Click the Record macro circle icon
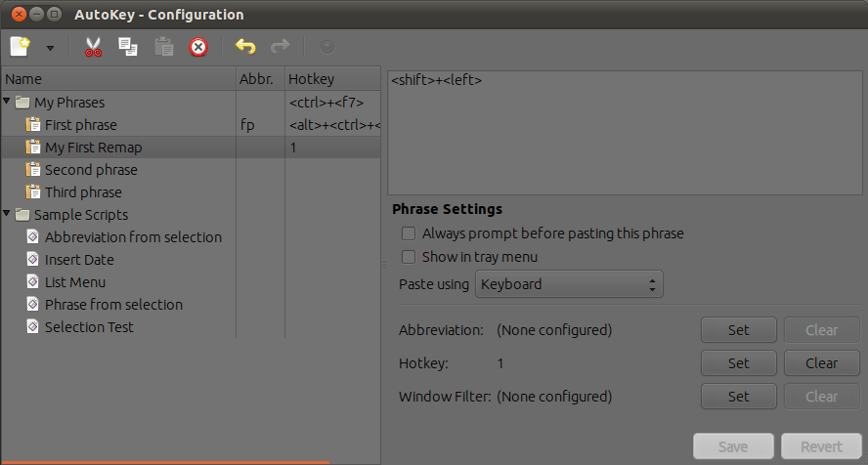The height and width of the screenshot is (465, 868). 327,47
